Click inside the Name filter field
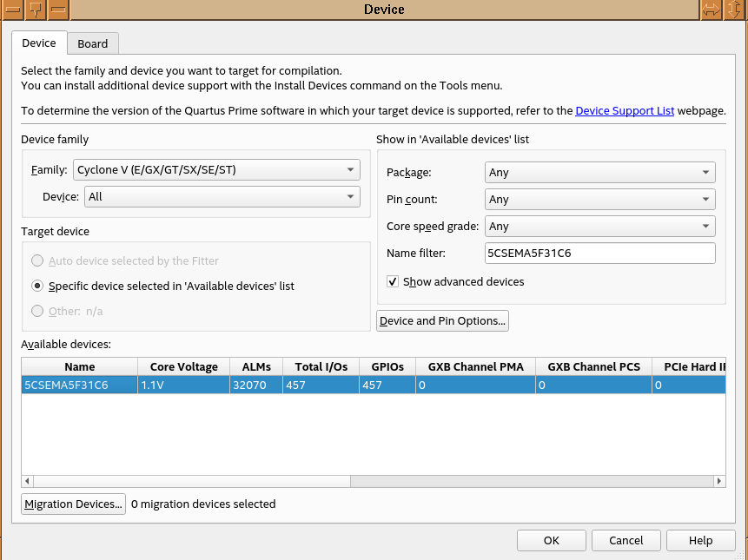Screen dimensions: 748x560 click(599, 253)
